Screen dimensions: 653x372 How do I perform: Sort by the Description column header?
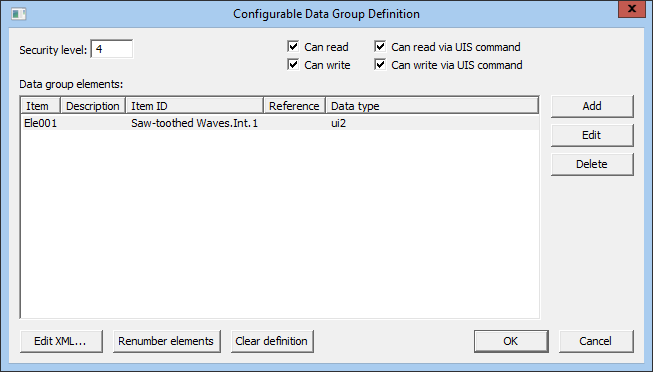93,106
